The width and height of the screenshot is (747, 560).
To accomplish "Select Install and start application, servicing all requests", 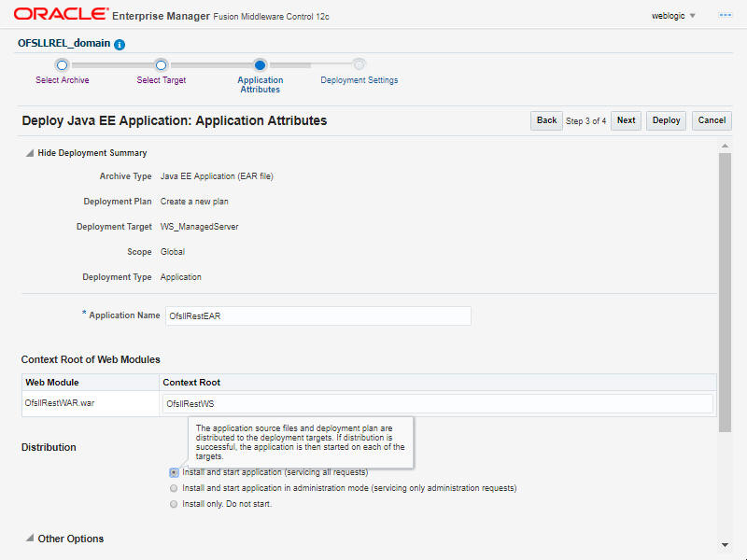I will [x=174, y=472].
